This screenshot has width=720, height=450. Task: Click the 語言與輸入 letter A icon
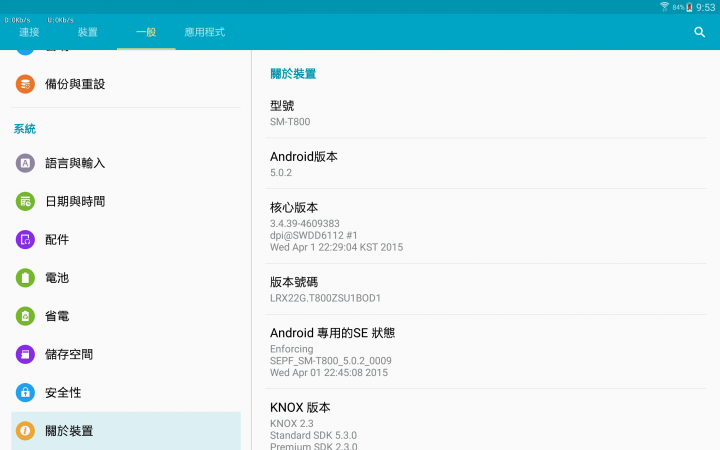tap(25, 163)
